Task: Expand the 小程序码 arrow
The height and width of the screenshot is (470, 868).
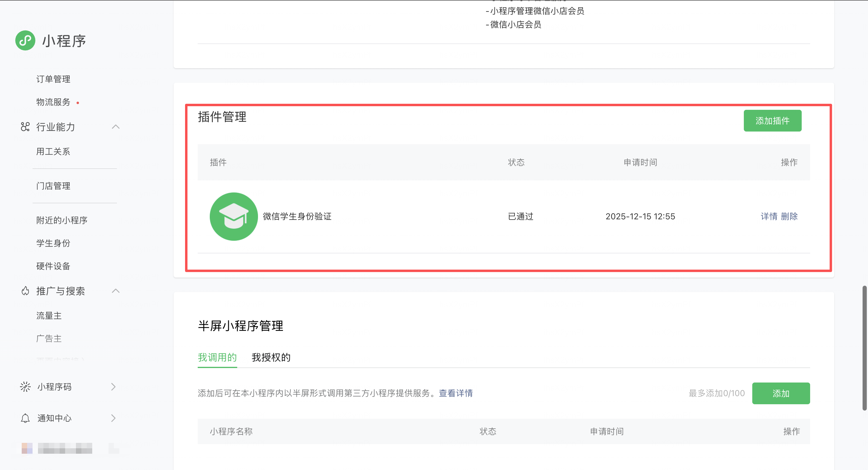Action: point(113,386)
